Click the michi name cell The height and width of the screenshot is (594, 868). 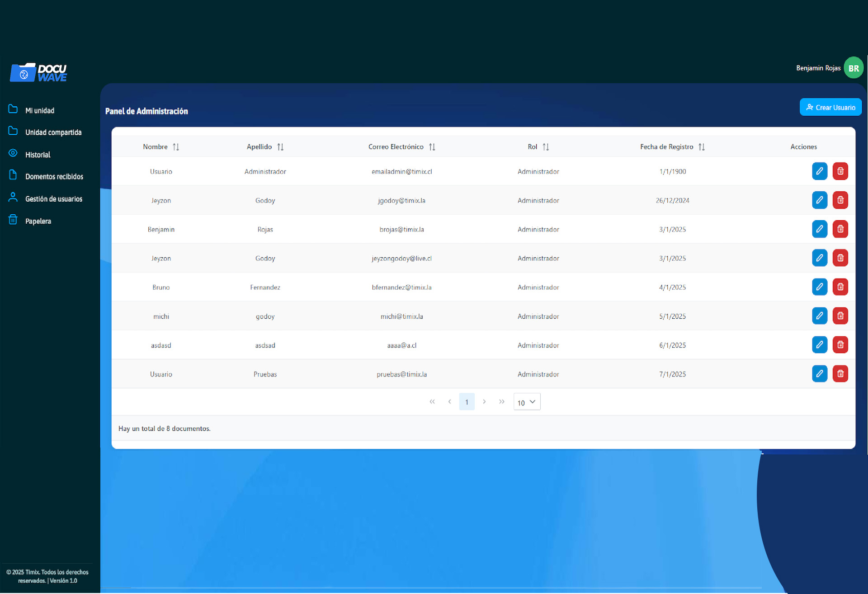click(161, 316)
